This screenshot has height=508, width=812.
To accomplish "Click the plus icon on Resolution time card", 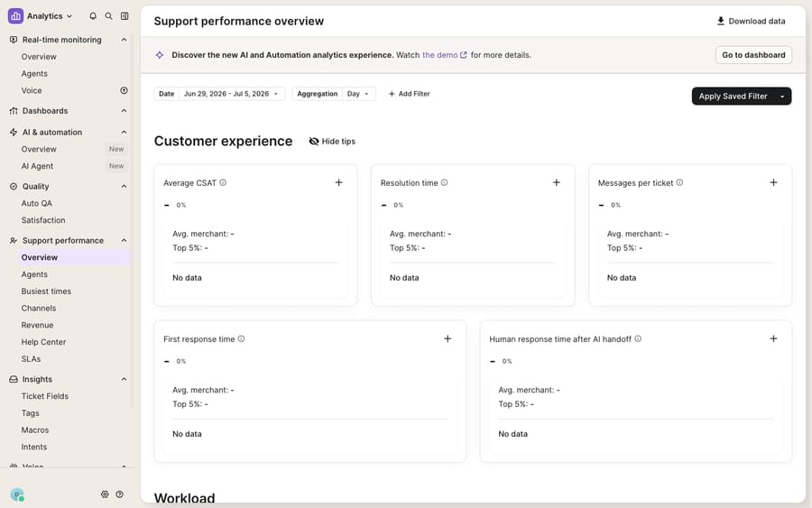I will click(x=556, y=182).
